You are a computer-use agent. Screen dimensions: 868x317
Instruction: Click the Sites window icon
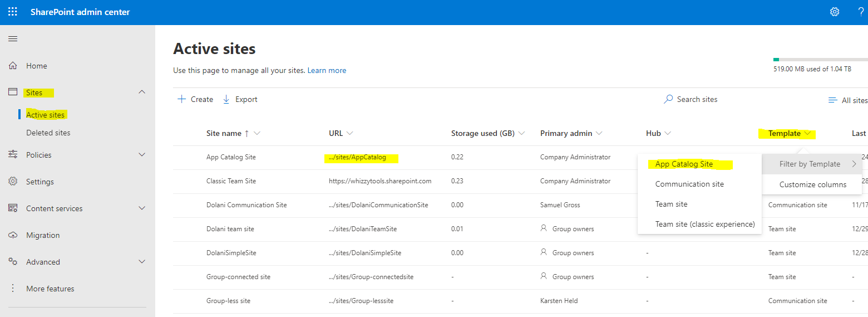13,92
